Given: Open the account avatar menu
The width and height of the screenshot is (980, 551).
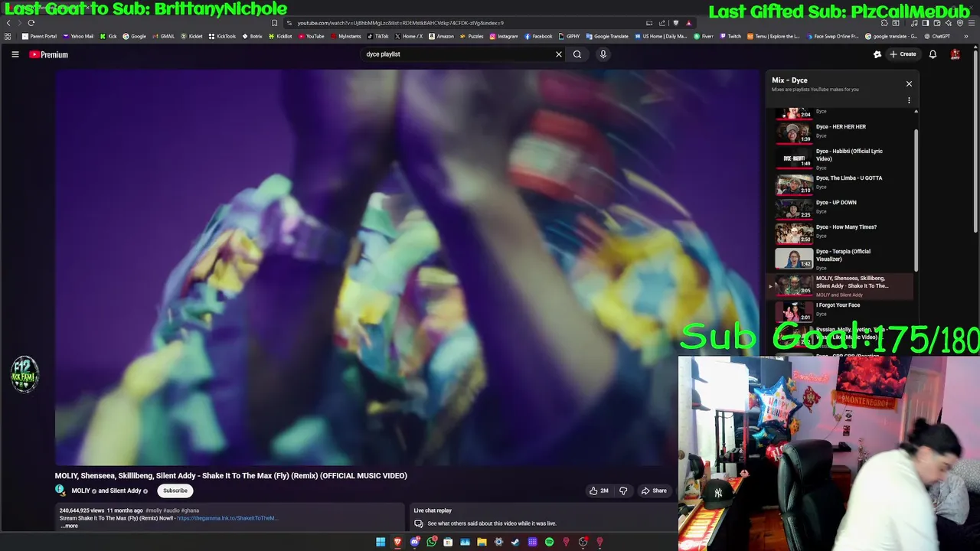Looking at the screenshot, I should coord(955,54).
